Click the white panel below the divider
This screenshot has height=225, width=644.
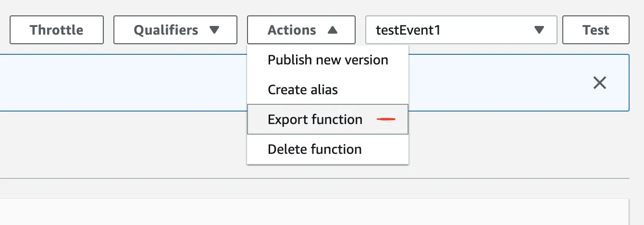point(312,212)
